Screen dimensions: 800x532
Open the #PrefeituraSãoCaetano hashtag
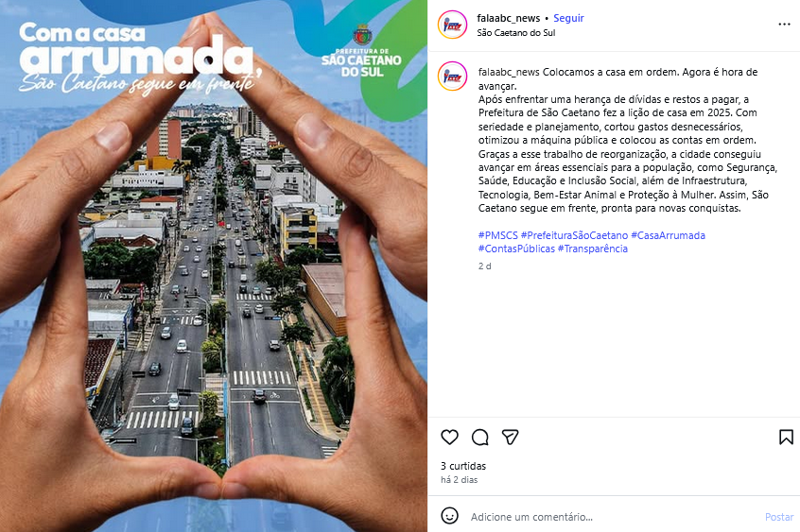click(574, 235)
